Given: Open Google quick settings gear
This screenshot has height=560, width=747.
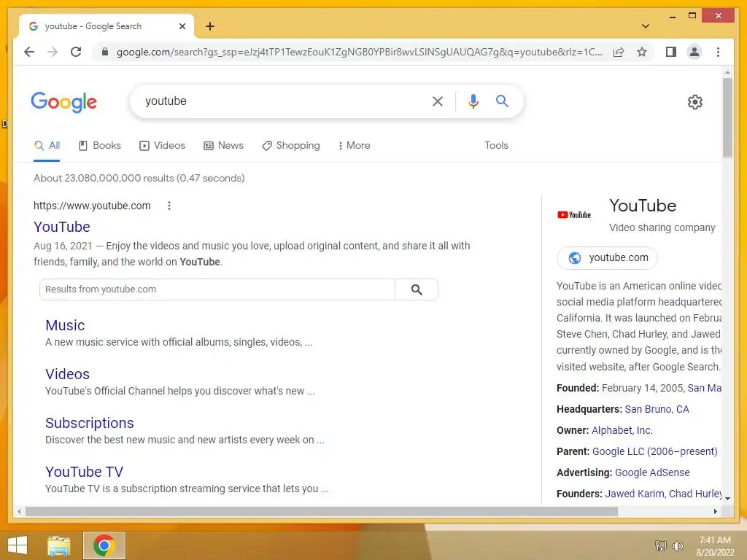Looking at the screenshot, I should click(x=695, y=102).
